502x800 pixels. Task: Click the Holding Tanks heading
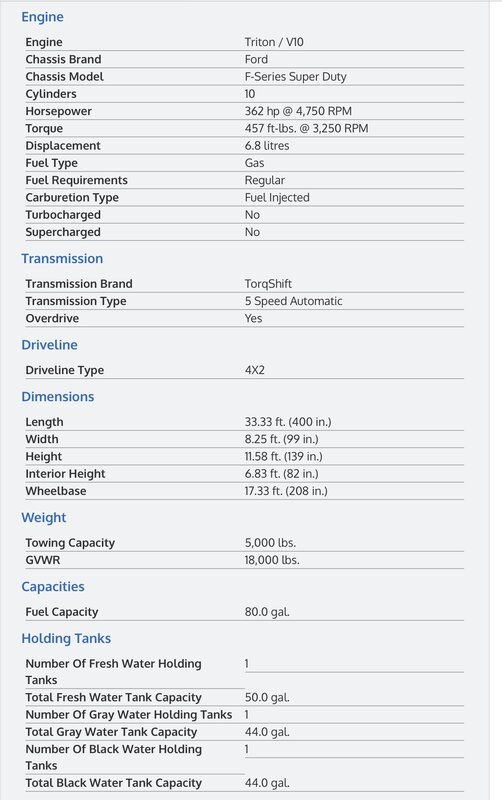[x=66, y=639]
